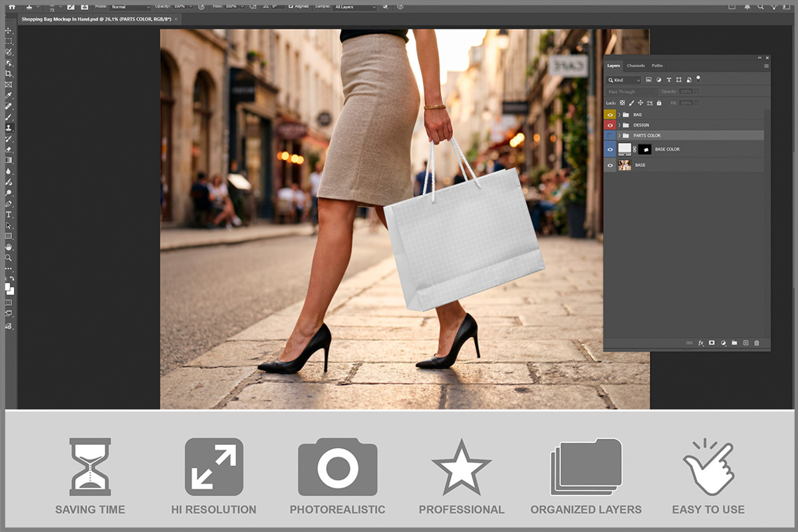
Task: Collapse the Layers panel with the double arrows
Action: 759,58
